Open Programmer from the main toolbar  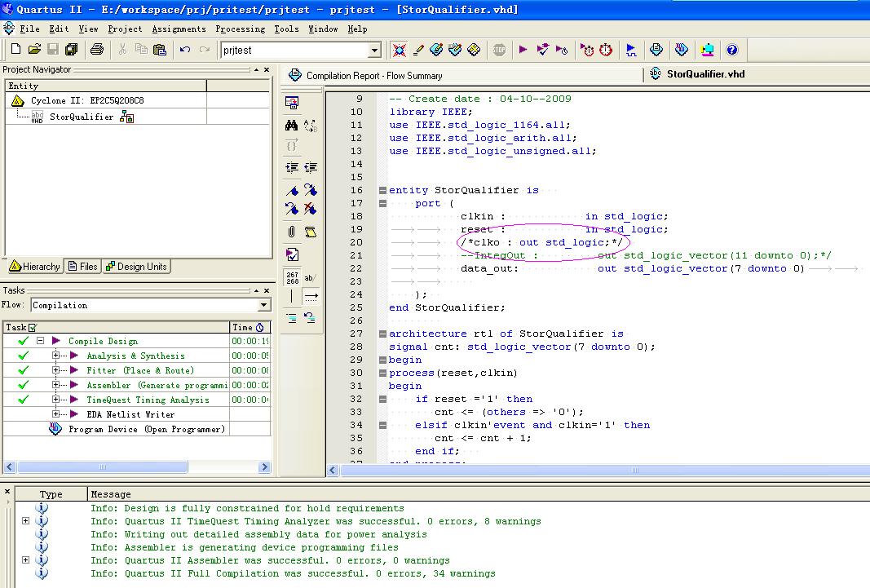coord(682,50)
